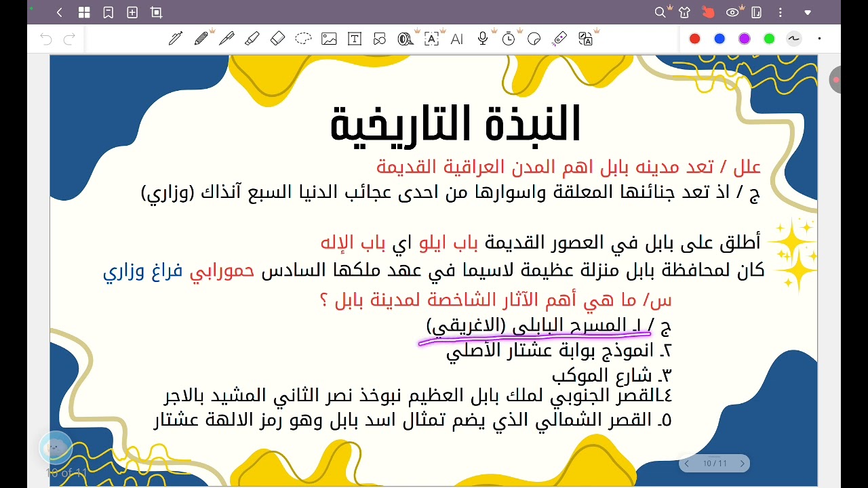Open the crop page tool

[x=157, y=12]
